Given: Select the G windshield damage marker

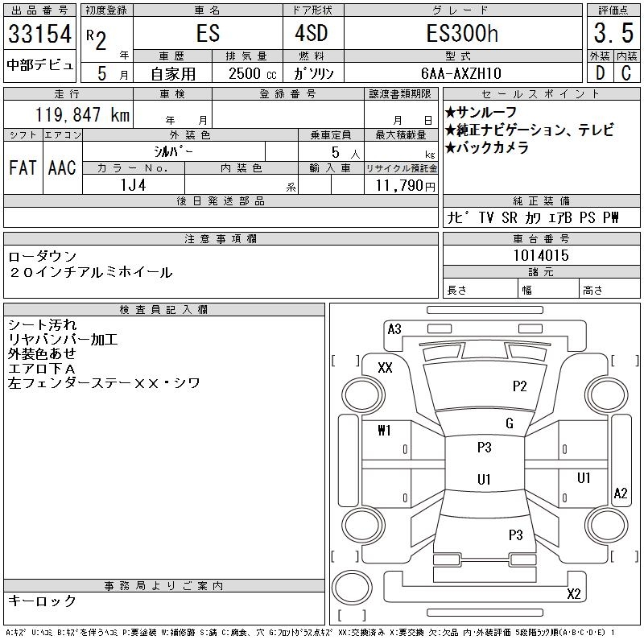Looking at the screenshot, I should pos(510,423).
